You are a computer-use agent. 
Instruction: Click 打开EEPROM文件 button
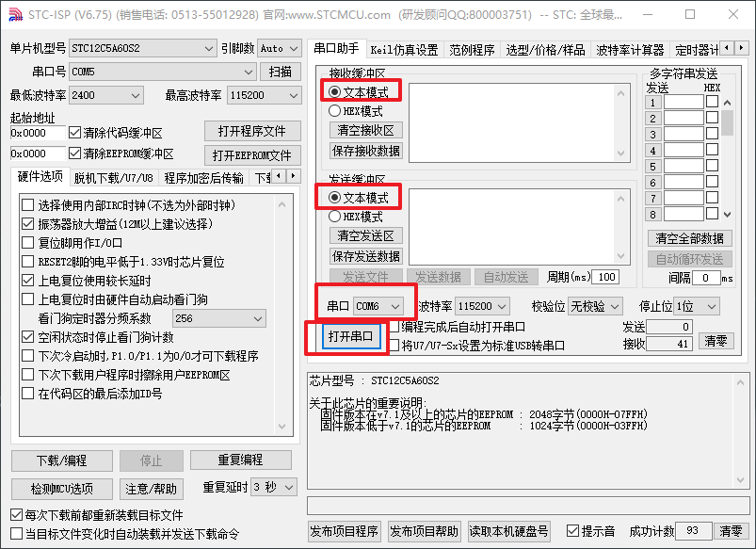(252, 155)
